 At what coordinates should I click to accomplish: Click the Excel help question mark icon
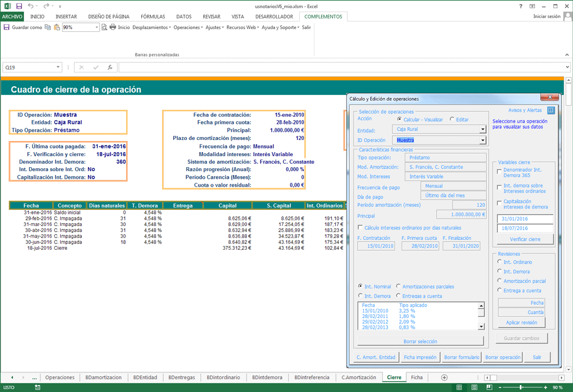click(x=521, y=6)
